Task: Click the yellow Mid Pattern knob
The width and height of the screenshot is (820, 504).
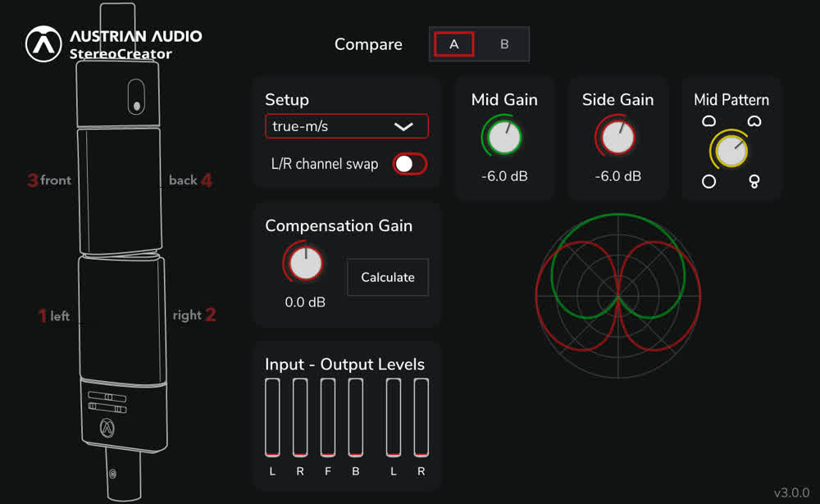Action: click(x=731, y=151)
